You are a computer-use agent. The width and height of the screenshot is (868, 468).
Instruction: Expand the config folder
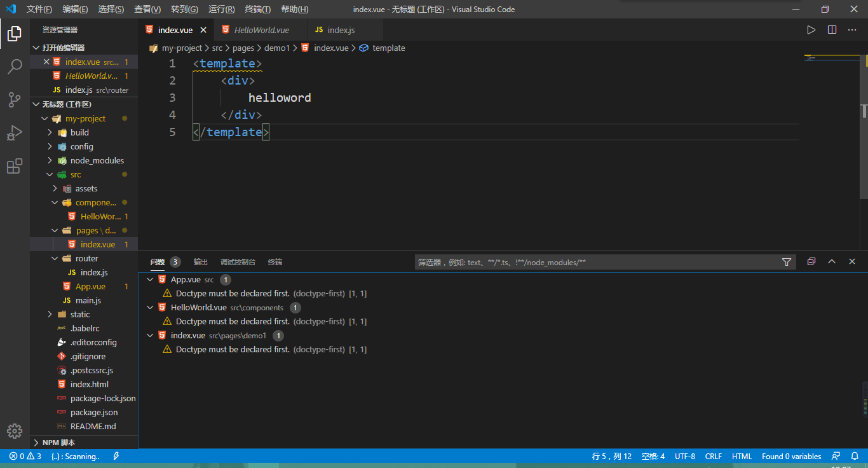click(x=84, y=146)
